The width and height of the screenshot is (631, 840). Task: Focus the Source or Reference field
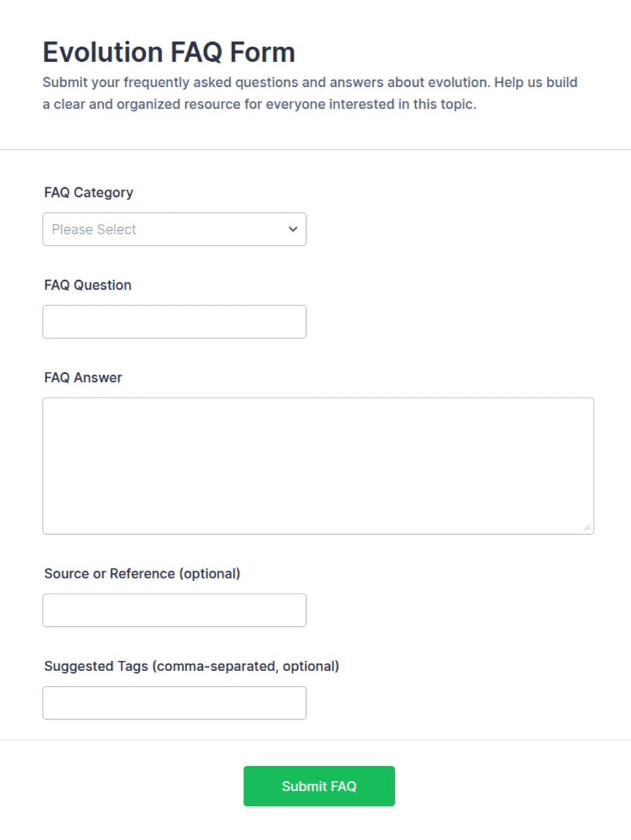click(174, 611)
